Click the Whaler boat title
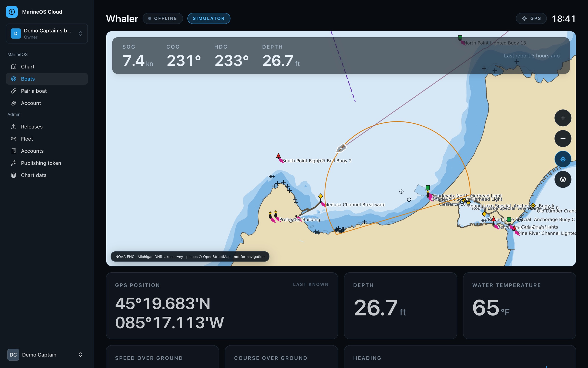Viewport: 588px width, 368px height. coord(122,19)
